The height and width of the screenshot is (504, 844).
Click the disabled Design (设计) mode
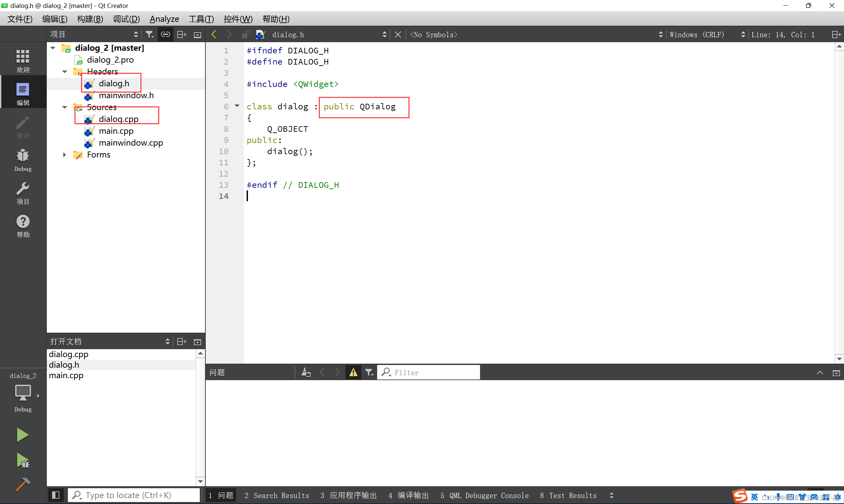(23, 127)
